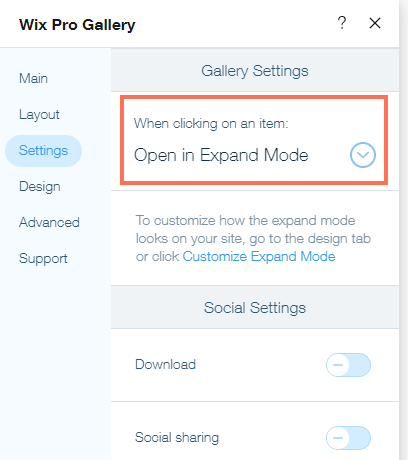Click the Gallery Settings section header
408x460 pixels.
click(x=255, y=70)
